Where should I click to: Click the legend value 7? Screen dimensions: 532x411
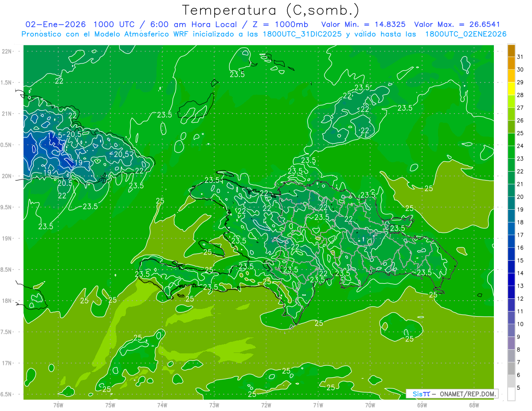(x=519, y=362)
